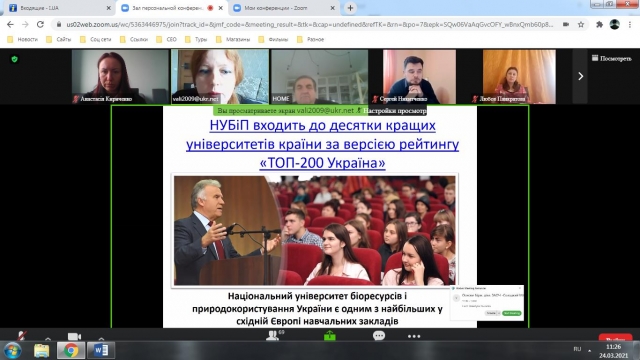The width and height of the screenshot is (640, 360).
Task: Click the green share screen icon
Action: 329,336
